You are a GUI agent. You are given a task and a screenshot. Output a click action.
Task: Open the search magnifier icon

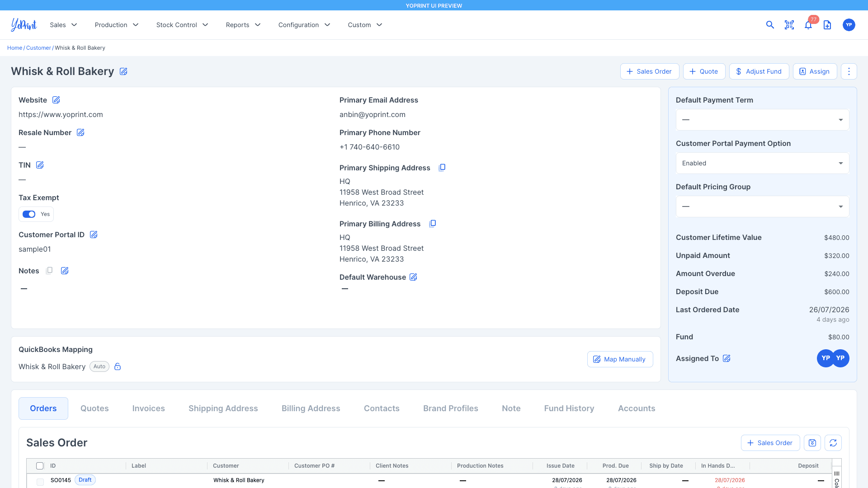click(770, 25)
